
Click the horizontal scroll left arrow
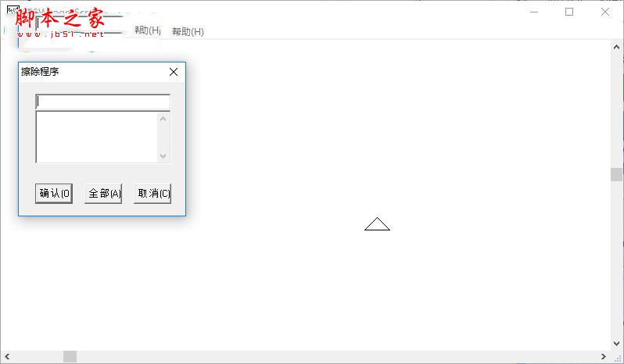pyautogui.click(x=7, y=356)
